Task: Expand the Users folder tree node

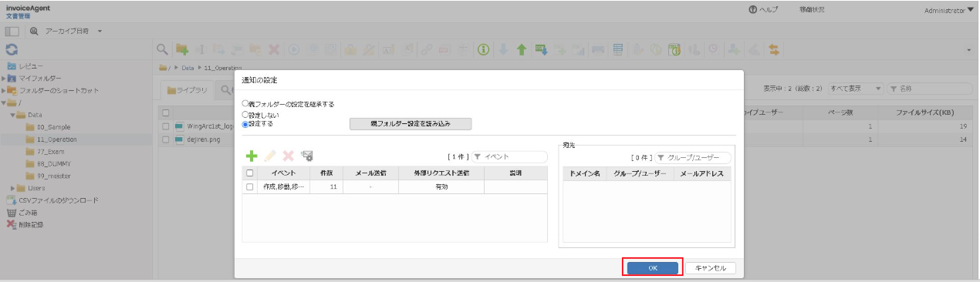Action: 13,188
